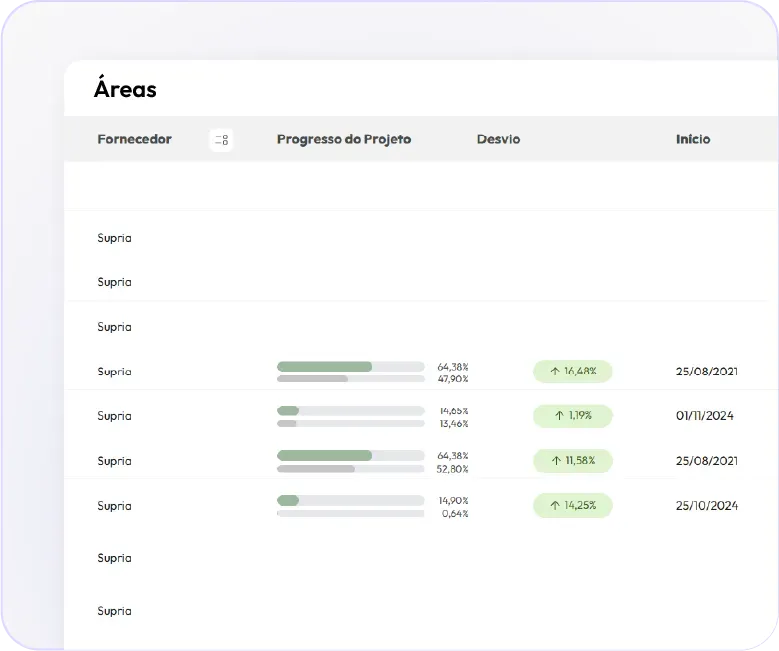Viewport: 779px width, 651px height.
Task: Click the gray 52,80% progress bar
Action: [316, 469]
